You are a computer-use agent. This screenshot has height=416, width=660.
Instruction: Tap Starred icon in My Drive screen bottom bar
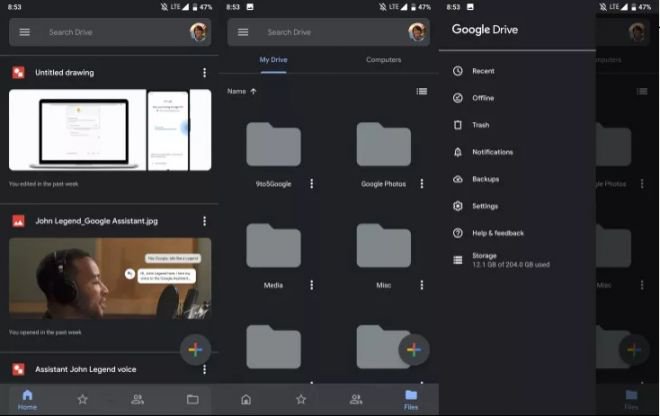tap(301, 399)
